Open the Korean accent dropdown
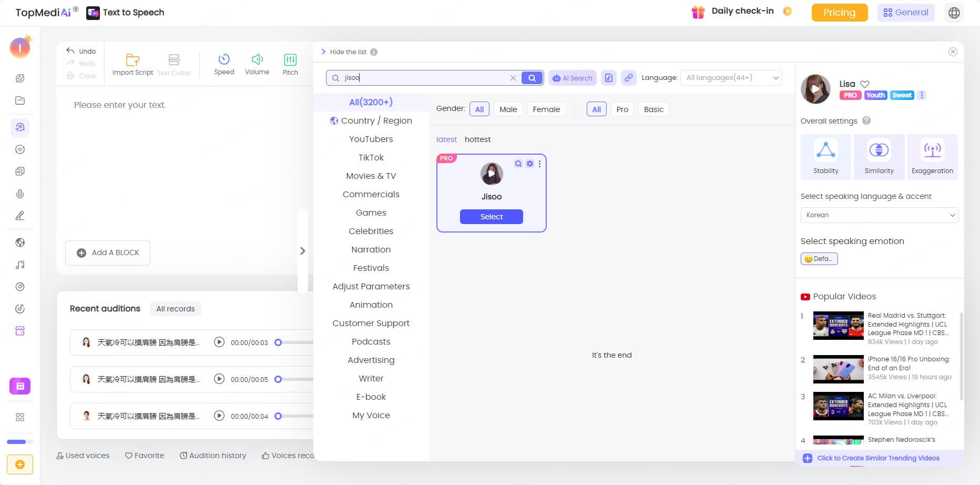Screen dimensions: 980x485 click(879, 215)
